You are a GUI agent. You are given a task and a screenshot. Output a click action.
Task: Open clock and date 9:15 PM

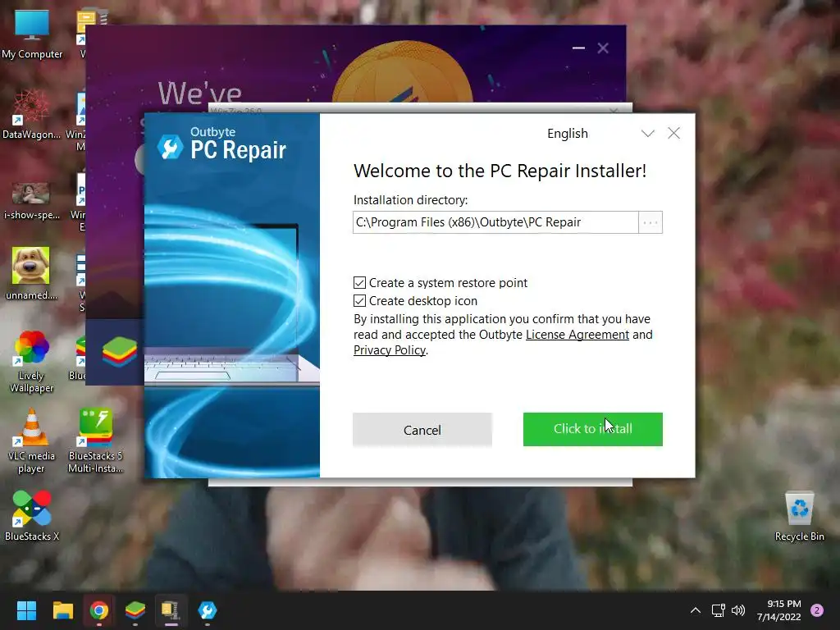click(x=779, y=610)
